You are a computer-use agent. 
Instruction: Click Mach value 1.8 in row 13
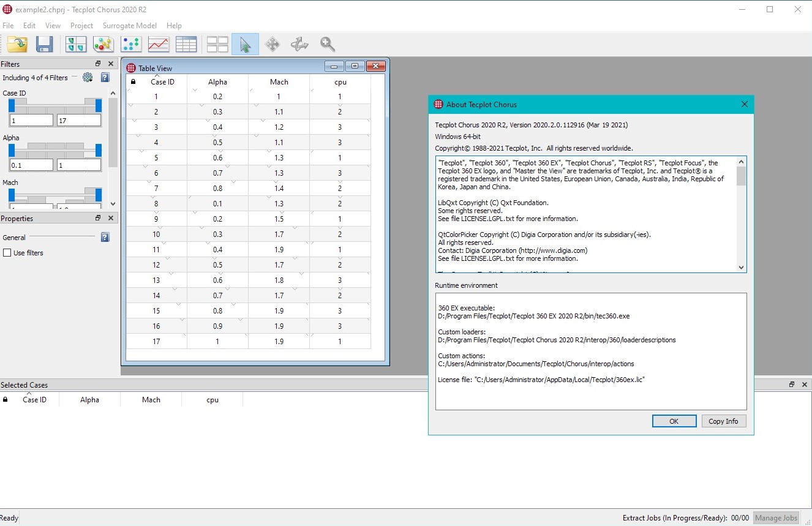point(279,280)
